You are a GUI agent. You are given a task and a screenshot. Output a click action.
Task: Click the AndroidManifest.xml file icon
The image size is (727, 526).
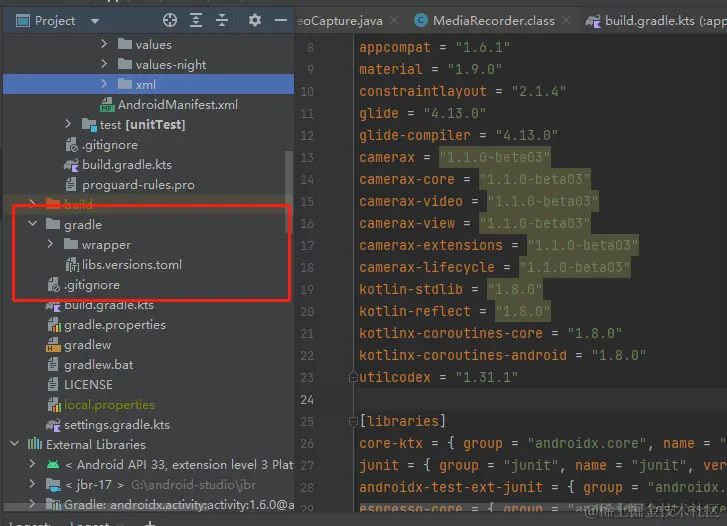pos(107,104)
